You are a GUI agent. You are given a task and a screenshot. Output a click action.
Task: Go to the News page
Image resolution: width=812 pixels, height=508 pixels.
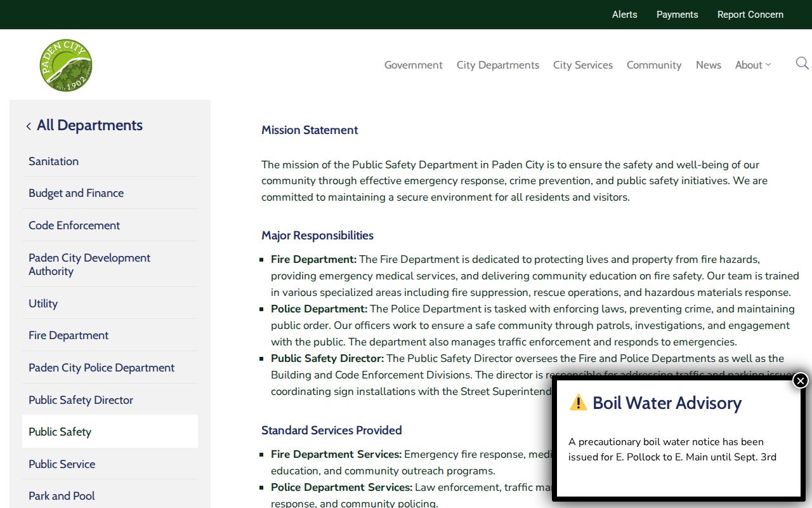tap(709, 65)
